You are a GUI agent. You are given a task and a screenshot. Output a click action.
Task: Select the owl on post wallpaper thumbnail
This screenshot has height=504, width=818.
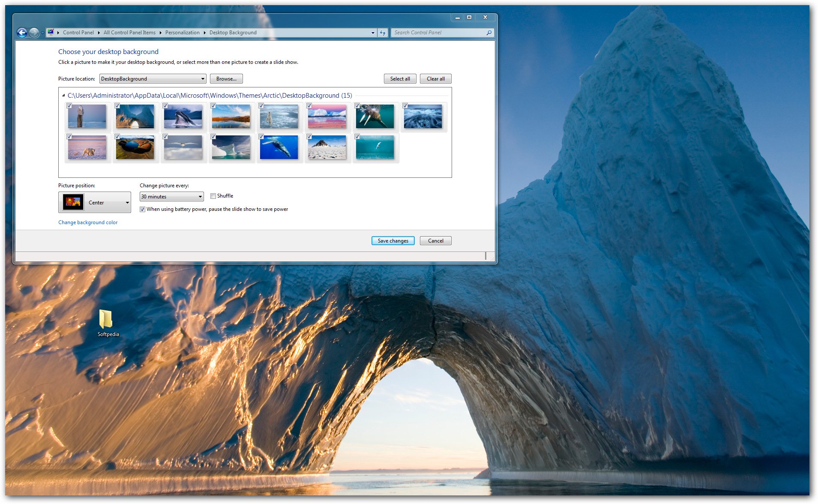[x=87, y=117]
